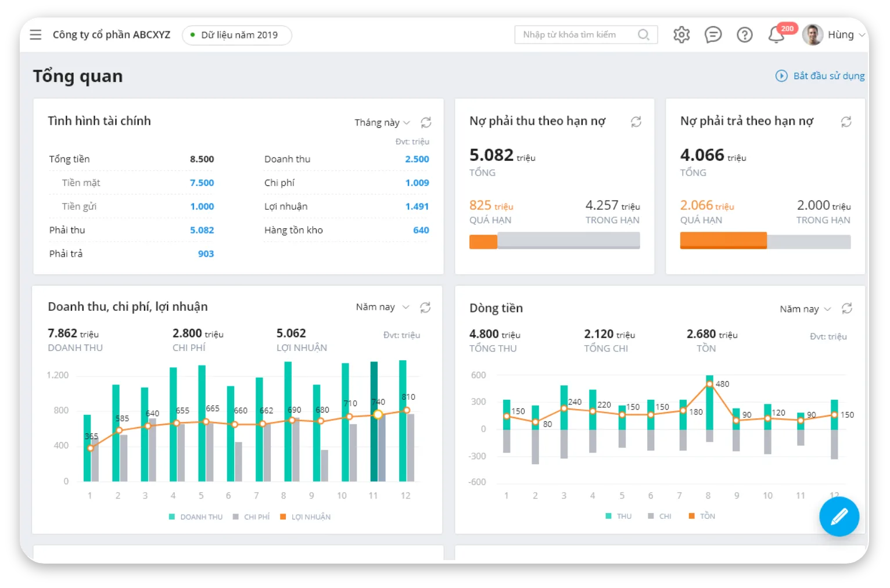Image resolution: width=890 pixels, height=588 pixels.
Task: Toggle TỒN series in Dòng tiền legend
Action: point(702,516)
